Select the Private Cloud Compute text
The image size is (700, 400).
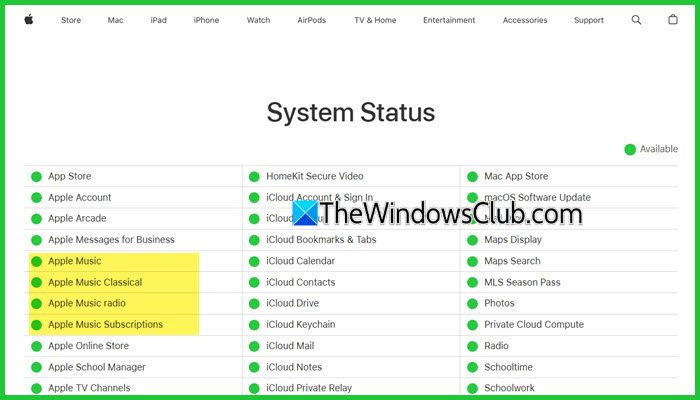click(534, 325)
